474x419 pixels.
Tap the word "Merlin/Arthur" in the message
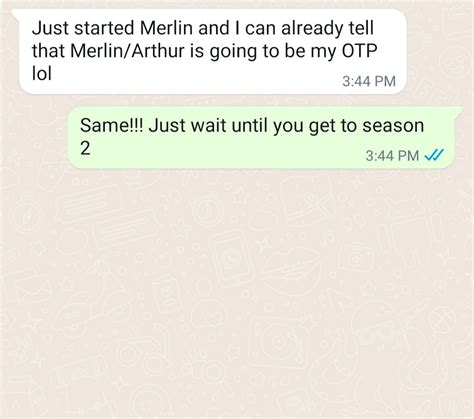[x=127, y=51]
